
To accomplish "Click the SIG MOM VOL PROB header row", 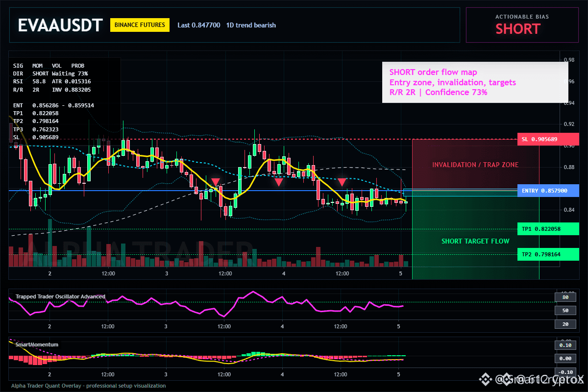I will click(49, 65).
